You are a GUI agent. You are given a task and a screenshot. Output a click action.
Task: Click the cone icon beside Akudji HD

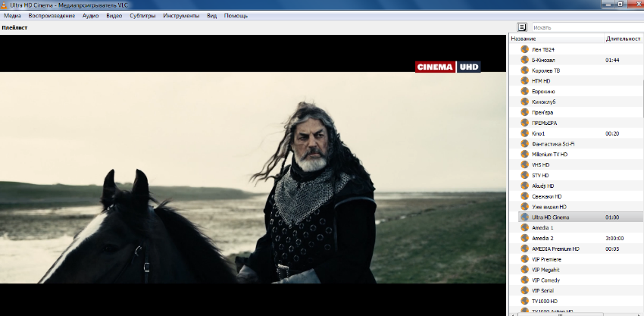(524, 186)
